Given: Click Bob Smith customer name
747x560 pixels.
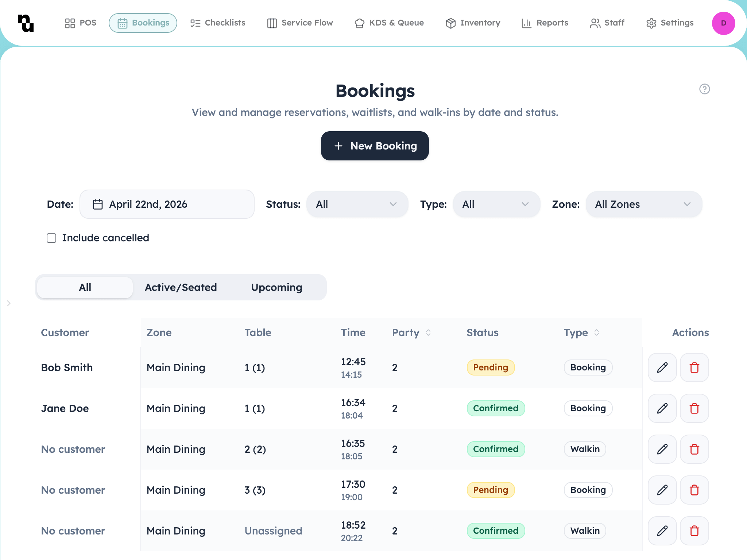Looking at the screenshot, I should pyautogui.click(x=67, y=367).
